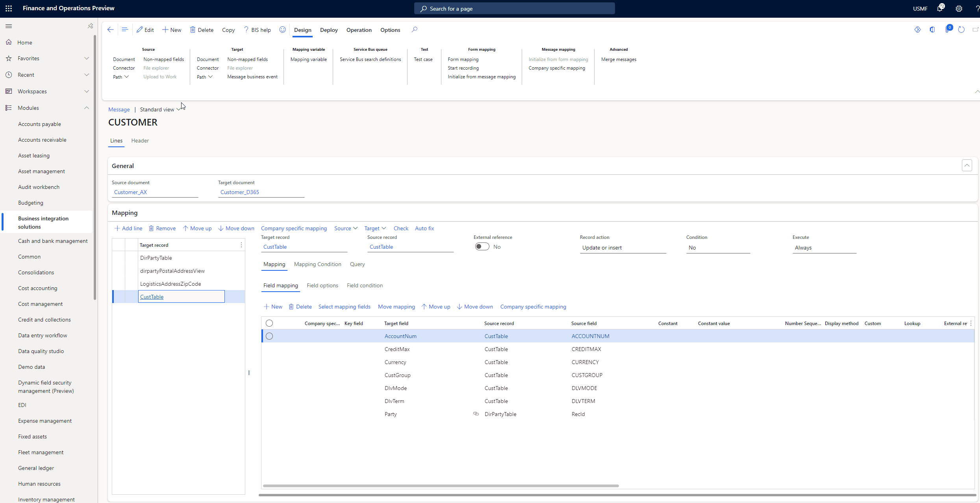Tick the select-all circle in the grid header
Screen dimensions: 980x503
(269, 323)
